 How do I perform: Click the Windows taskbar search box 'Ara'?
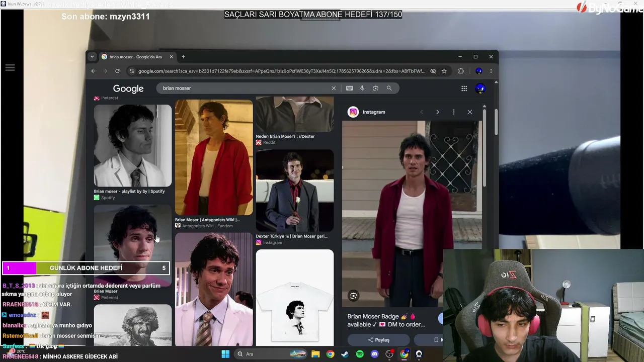click(272, 354)
